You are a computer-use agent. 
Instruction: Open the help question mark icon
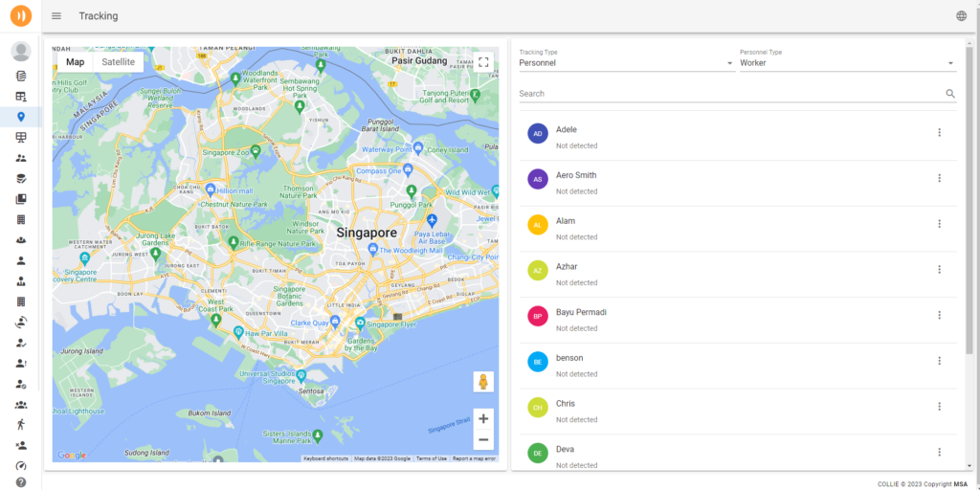click(21, 482)
